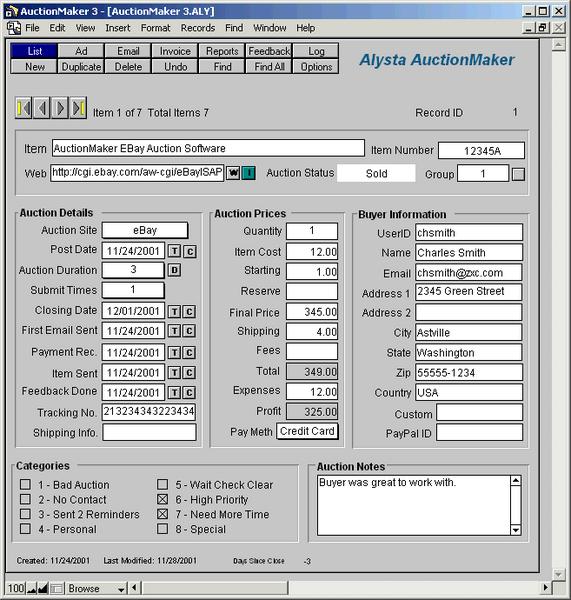Screen dimensions: 571x600
Task: Jump to last record button
Action: click(78, 108)
